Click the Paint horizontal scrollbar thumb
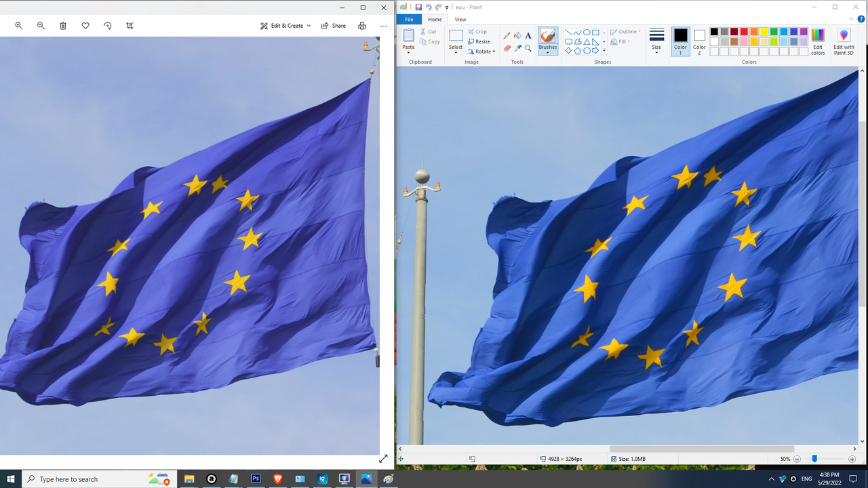This screenshot has width=868, height=488. tap(702, 449)
